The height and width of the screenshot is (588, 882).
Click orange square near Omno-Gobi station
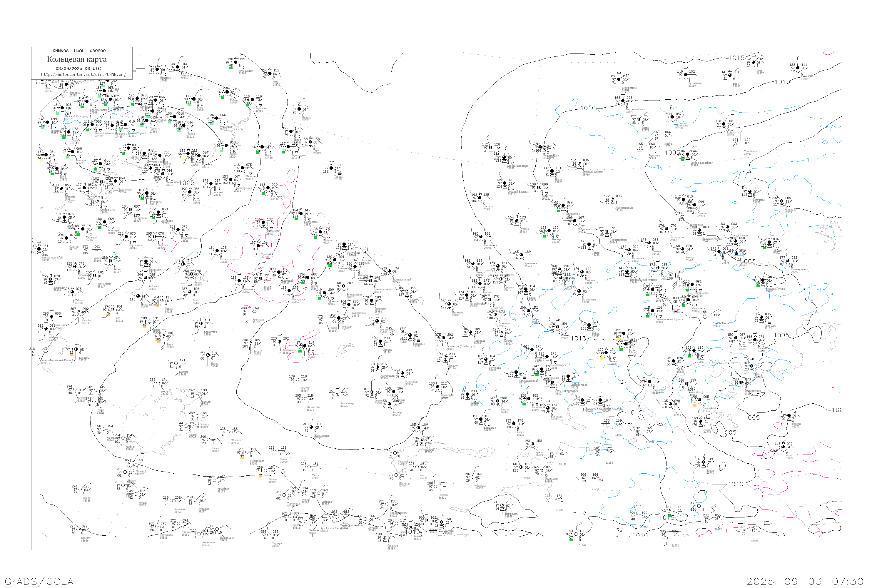coord(695,405)
